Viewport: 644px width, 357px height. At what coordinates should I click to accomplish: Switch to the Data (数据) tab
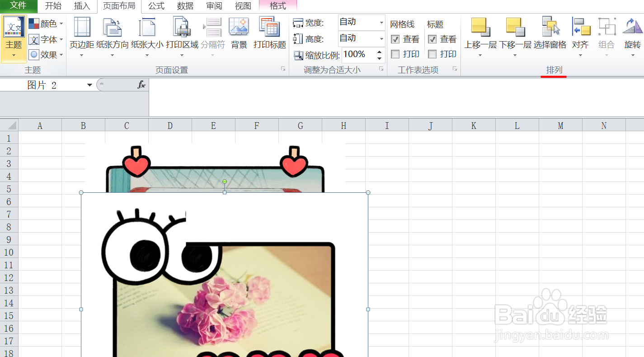click(x=185, y=6)
